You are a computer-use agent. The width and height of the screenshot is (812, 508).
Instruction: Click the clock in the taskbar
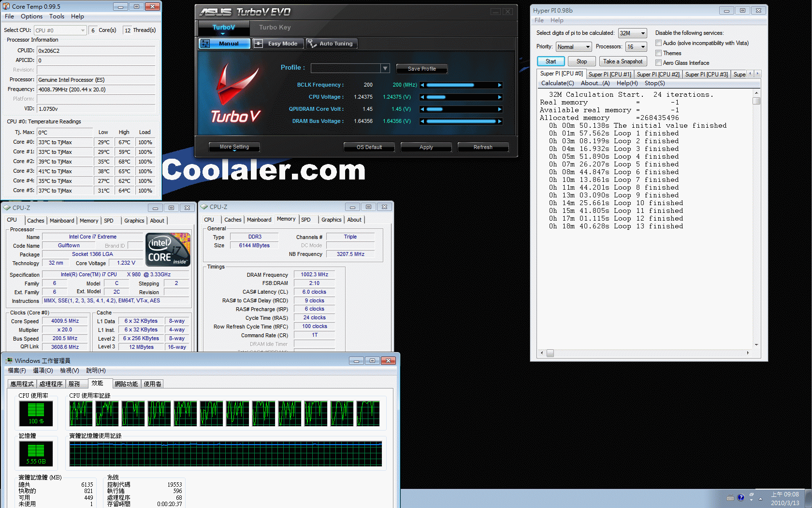[785, 499]
